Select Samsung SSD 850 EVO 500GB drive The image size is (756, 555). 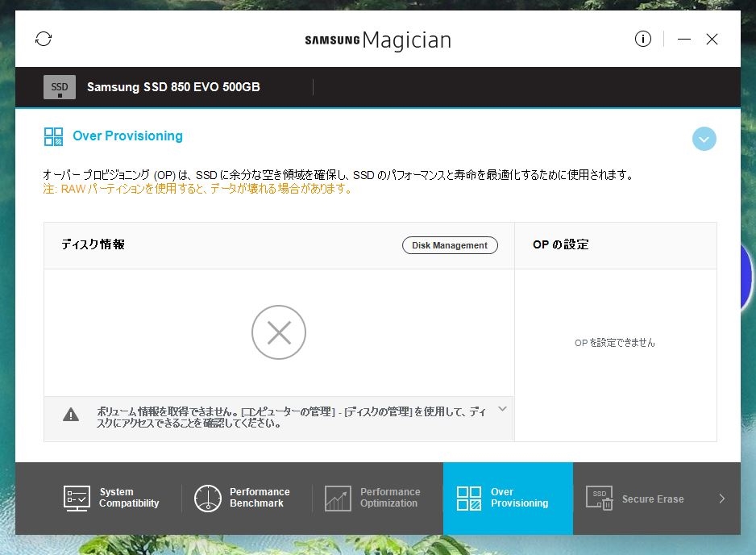(x=173, y=87)
